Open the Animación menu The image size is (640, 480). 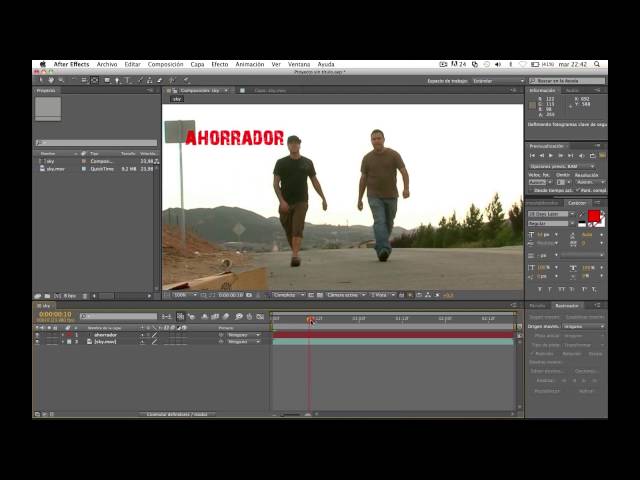[250, 64]
